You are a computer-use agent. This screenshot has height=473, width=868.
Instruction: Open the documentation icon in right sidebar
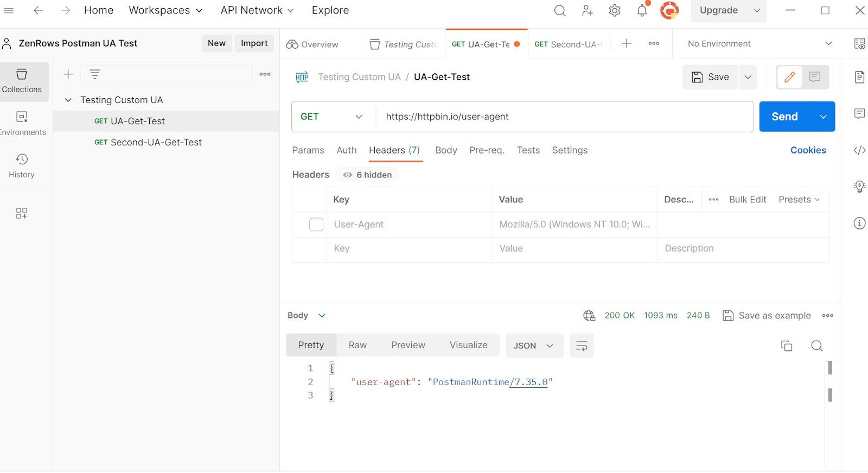tap(859, 77)
